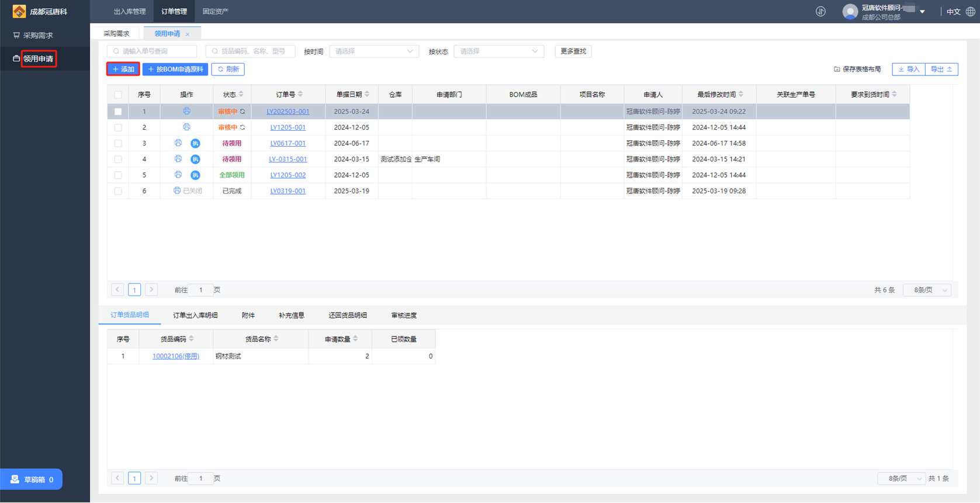Sort by the 订单号 column sort arrows
Viewport: 980px width, 503px height.
click(300, 94)
